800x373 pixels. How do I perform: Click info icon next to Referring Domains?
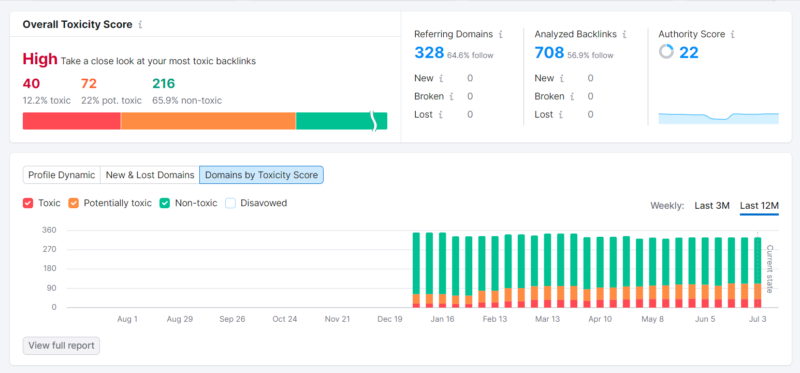pos(501,35)
